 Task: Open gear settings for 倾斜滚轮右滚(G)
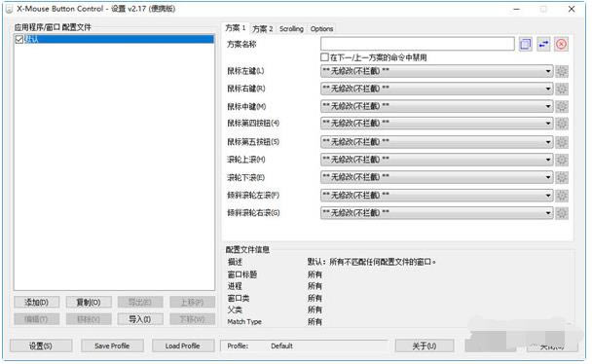pyautogui.click(x=562, y=213)
